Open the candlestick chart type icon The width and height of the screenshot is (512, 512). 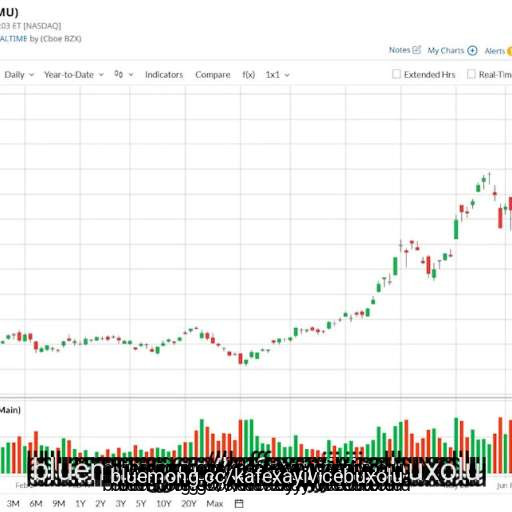119,74
